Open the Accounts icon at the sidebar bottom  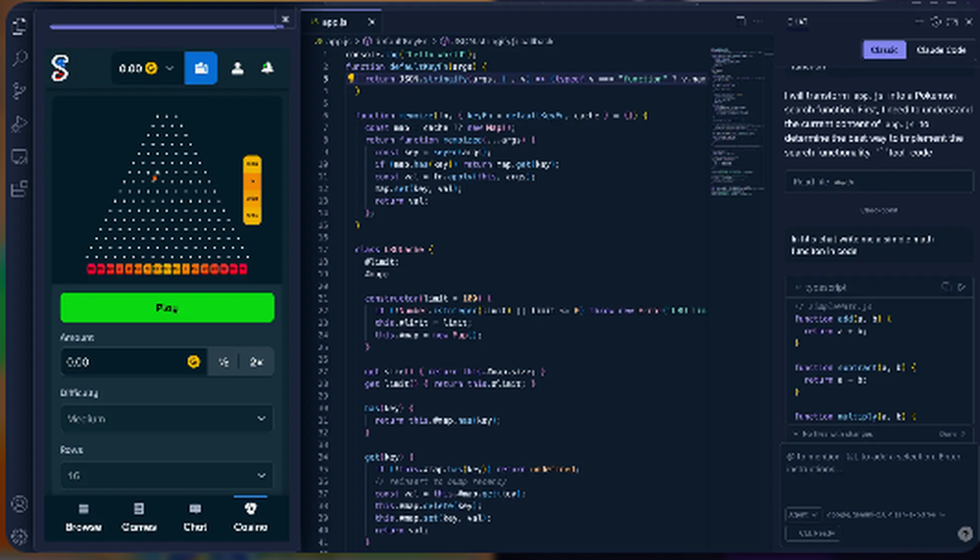click(20, 504)
